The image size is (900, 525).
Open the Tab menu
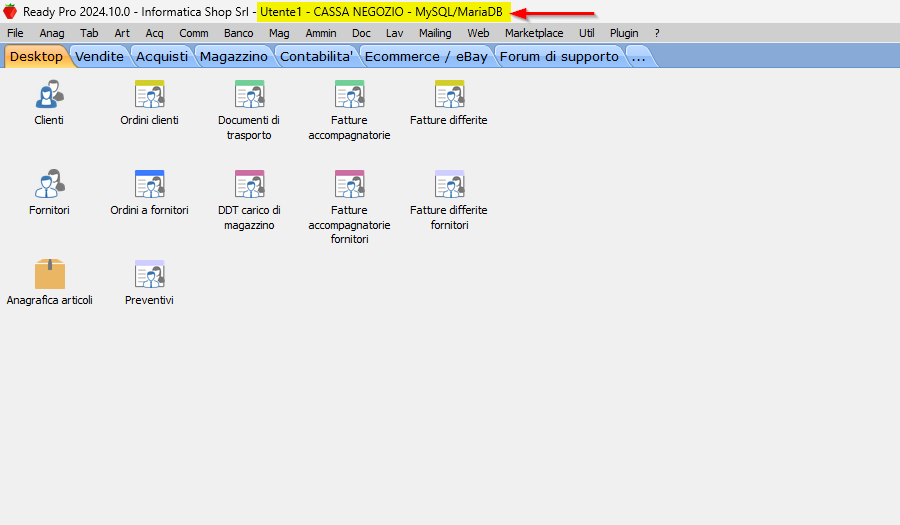(x=89, y=33)
